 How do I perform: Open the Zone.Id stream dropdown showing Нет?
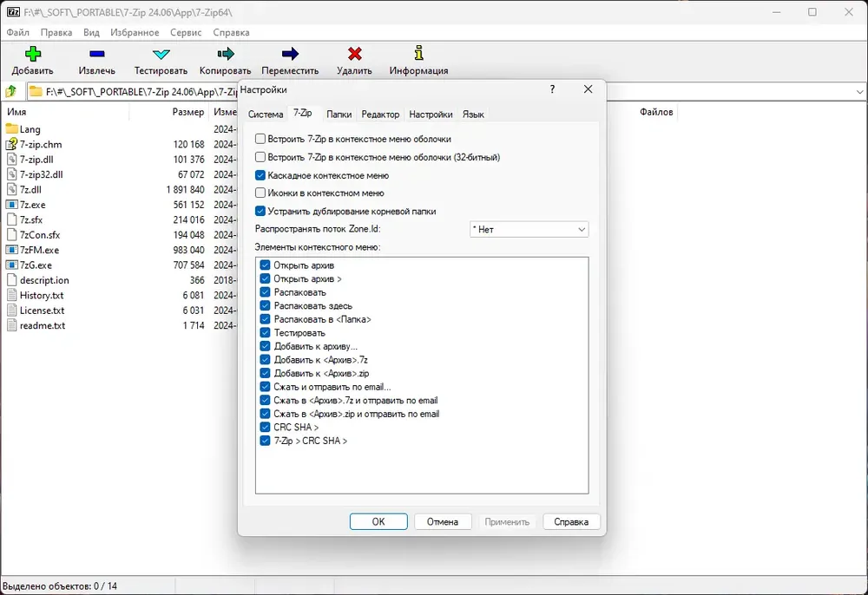[x=529, y=230]
